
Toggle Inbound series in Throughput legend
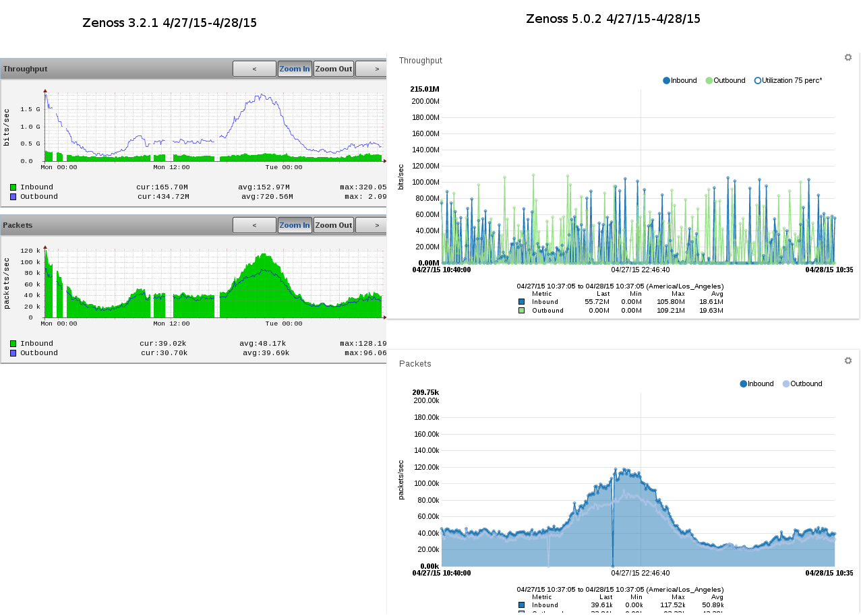(x=680, y=80)
